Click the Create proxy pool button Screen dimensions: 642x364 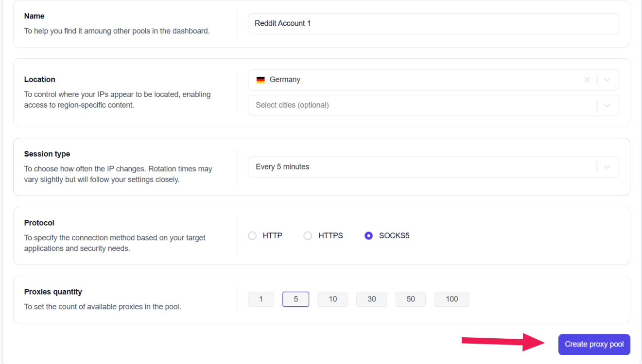pyautogui.click(x=594, y=345)
